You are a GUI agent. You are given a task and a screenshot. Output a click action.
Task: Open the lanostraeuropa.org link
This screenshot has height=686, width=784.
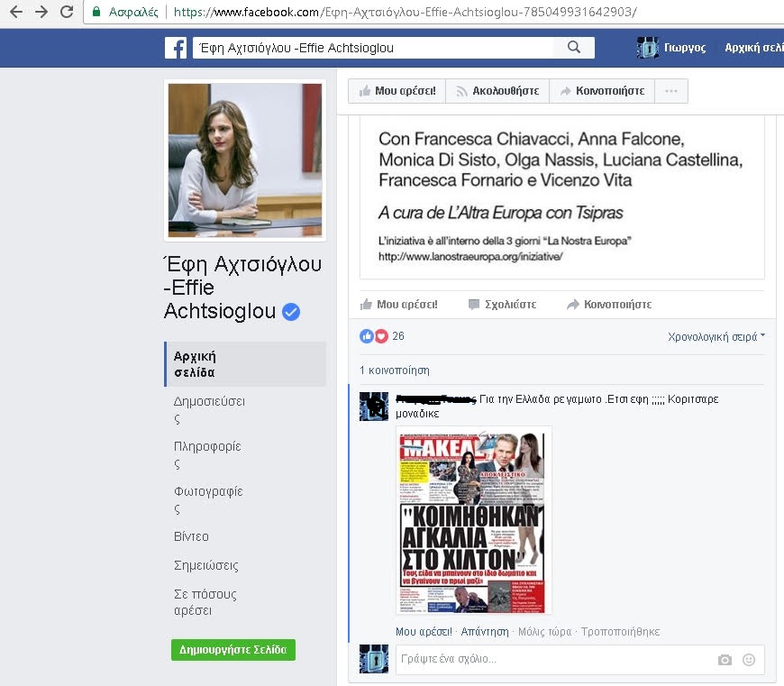[470, 257]
